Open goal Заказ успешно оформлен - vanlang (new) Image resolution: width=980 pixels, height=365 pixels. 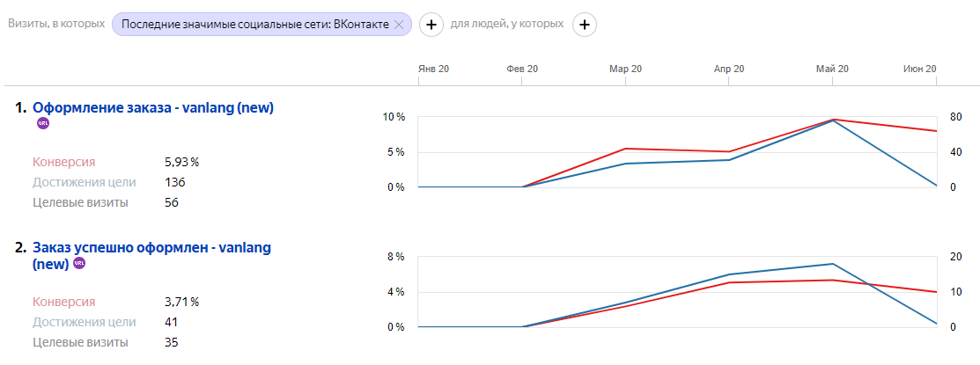151,248
